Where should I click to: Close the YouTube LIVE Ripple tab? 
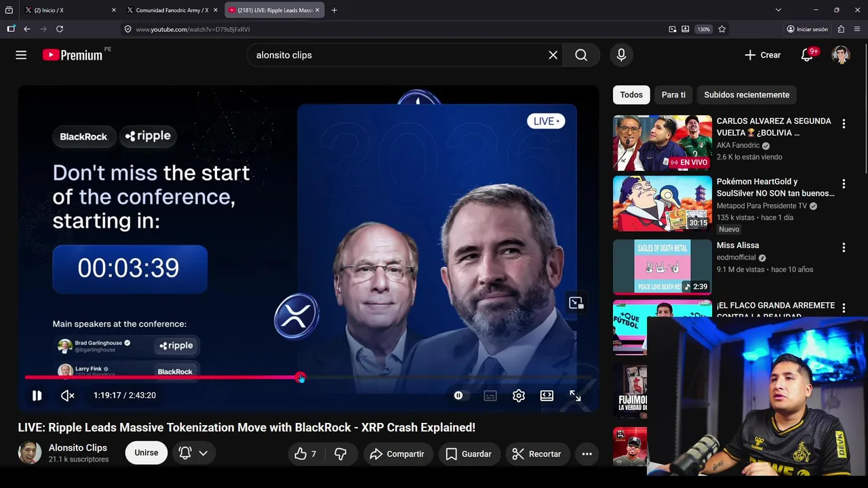pyautogui.click(x=317, y=10)
